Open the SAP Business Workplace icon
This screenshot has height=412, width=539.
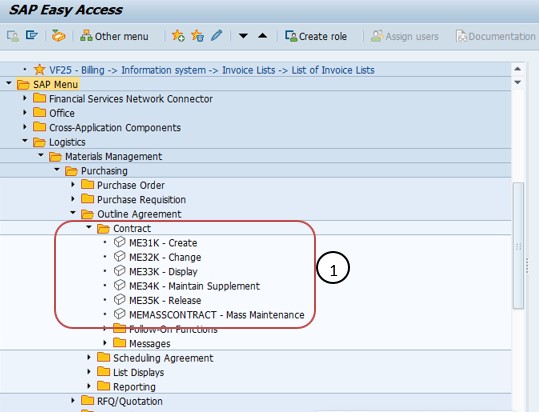point(58,36)
